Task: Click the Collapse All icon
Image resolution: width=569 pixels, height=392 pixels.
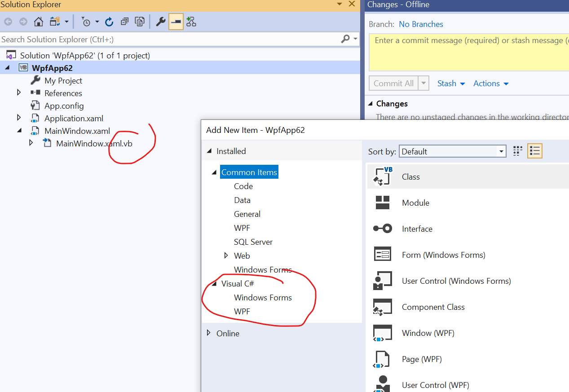Action: (x=124, y=22)
